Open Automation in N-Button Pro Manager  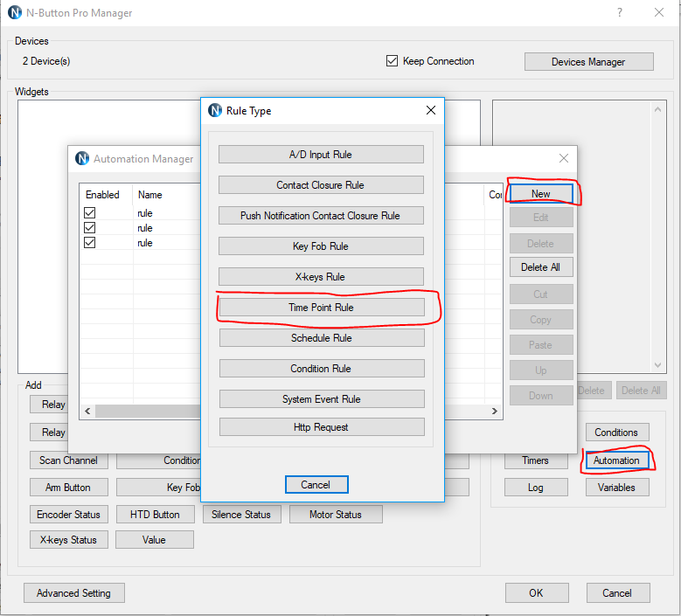point(616,460)
